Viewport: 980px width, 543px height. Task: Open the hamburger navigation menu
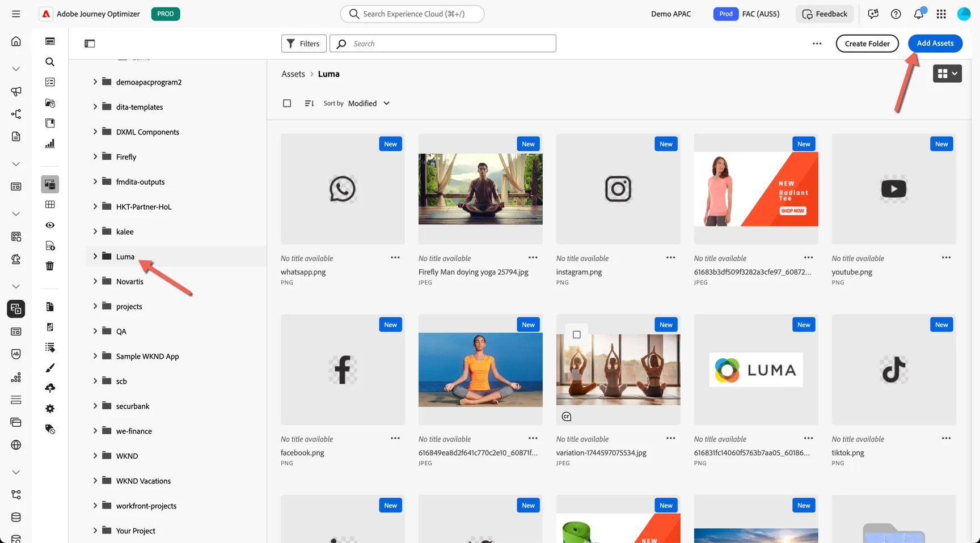click(16, 14)
